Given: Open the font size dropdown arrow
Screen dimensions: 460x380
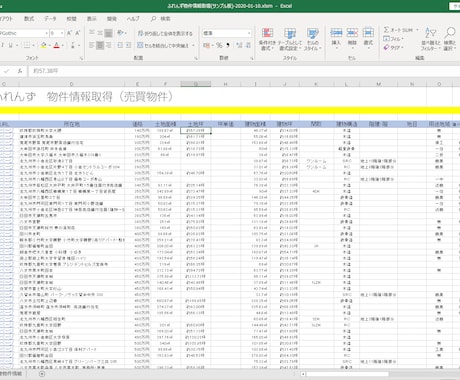Looking at the screenshot, I should tap(62, 33).
